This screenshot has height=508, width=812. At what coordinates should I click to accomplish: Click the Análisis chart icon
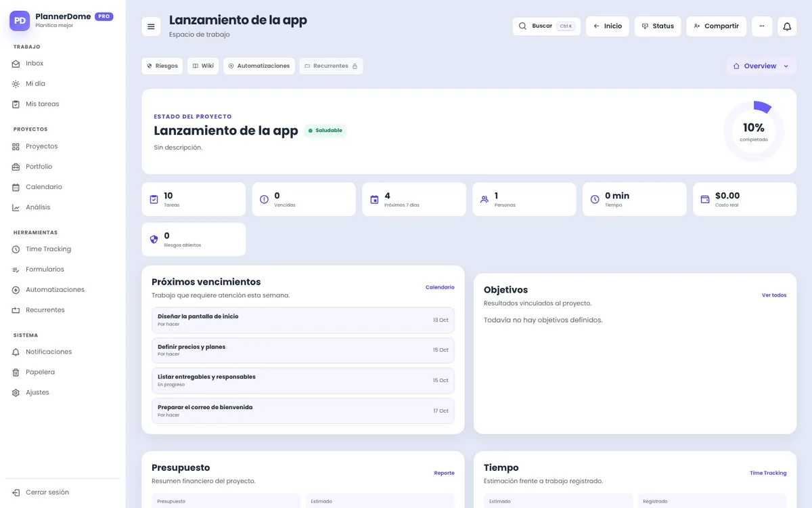coord(16,207)
